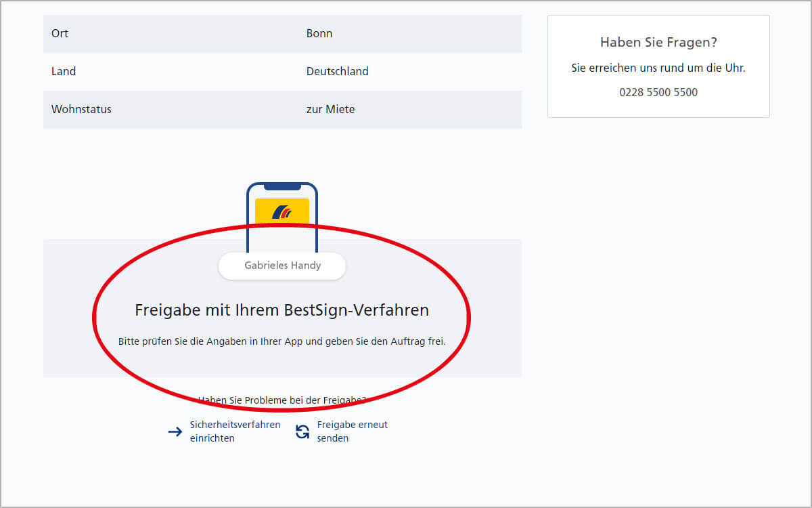Click the Bitte prüfen Sie die Angaben instruction text

tap(282, 341)
